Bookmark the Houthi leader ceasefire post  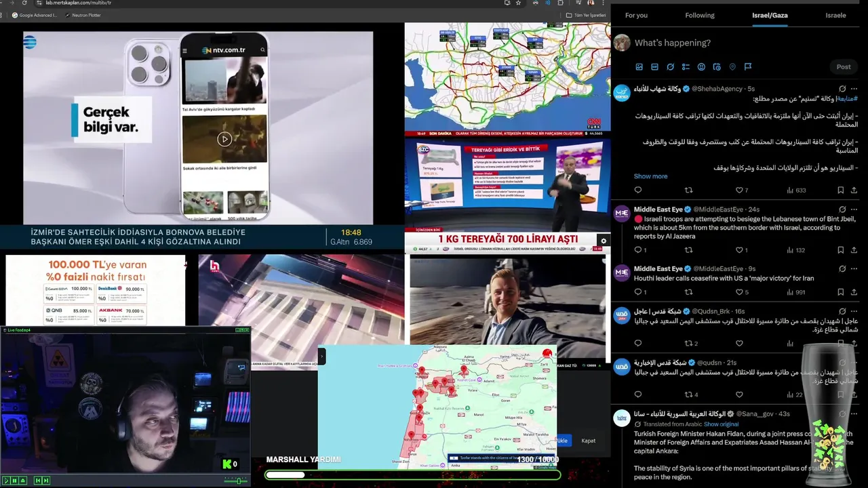coord(840,292)
